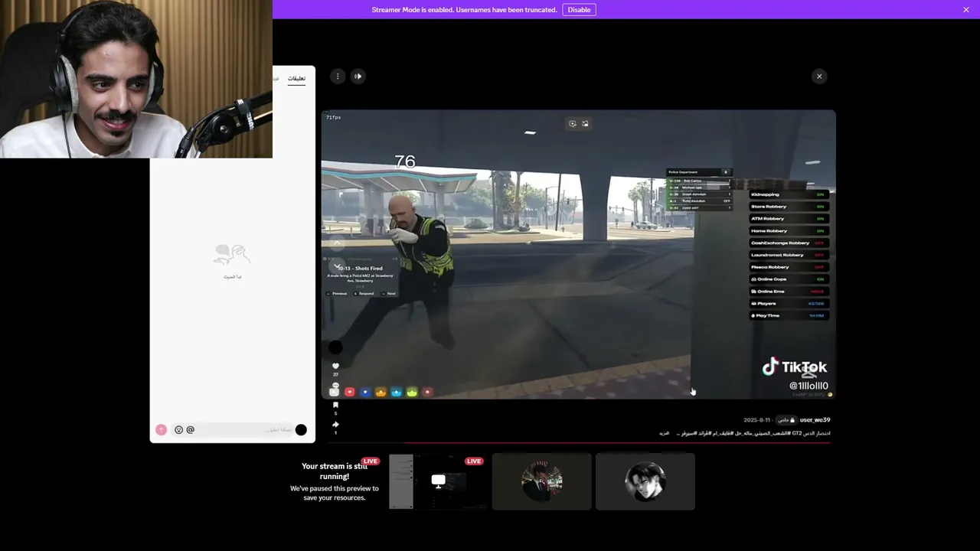The width and height of the screenshot is (980, 551).
Task: Like the video with the heart icon
Action: coord(335,366)
